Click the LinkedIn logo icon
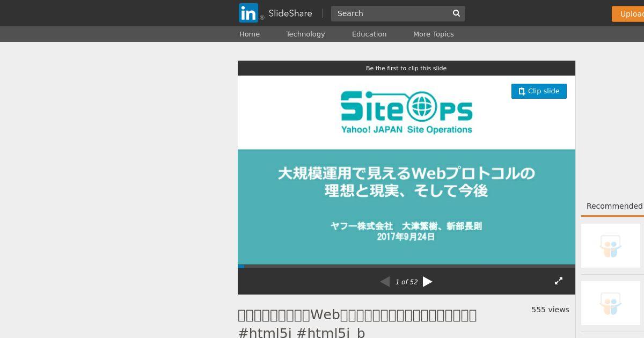 [x=248, y=13]
